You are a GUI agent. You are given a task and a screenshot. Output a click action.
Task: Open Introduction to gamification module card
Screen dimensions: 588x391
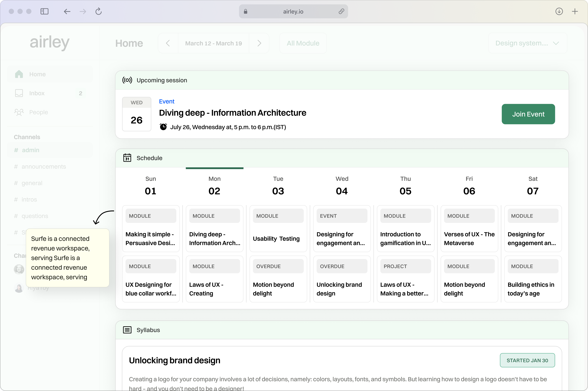(406, 229)
